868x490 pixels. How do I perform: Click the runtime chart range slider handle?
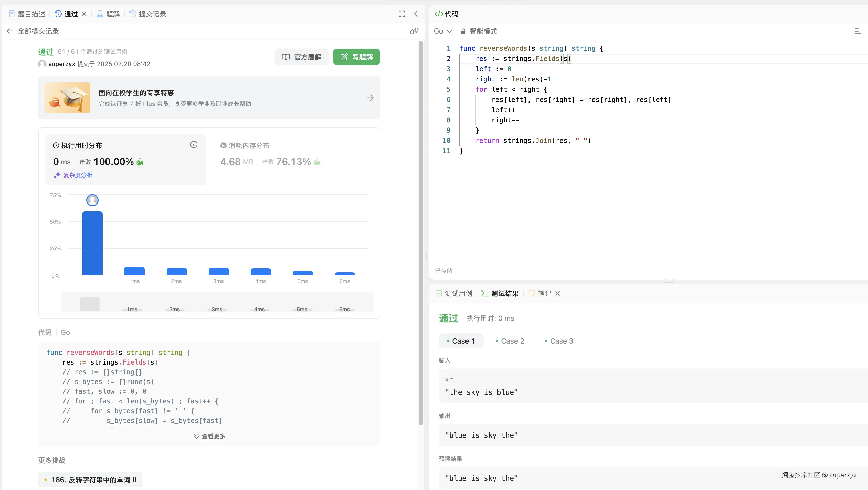coord(90,304)
